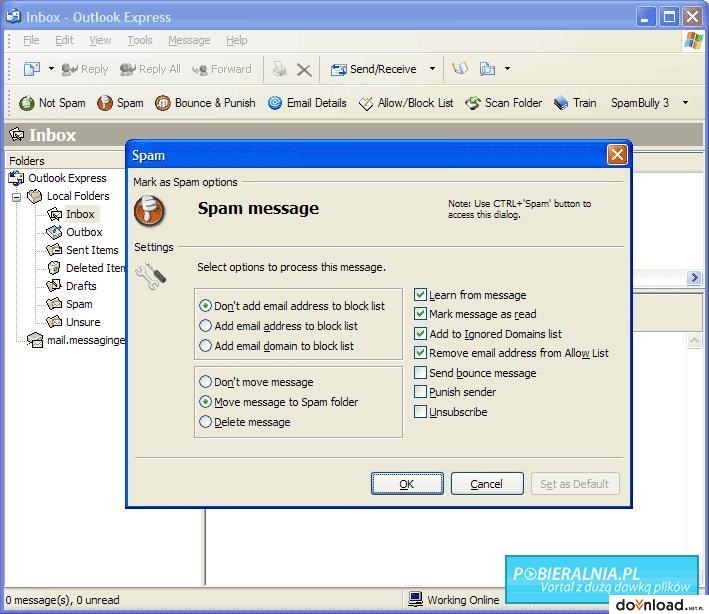Uncheck Learn from message
Screen dimensions: 709x614
tap(420, 295)
